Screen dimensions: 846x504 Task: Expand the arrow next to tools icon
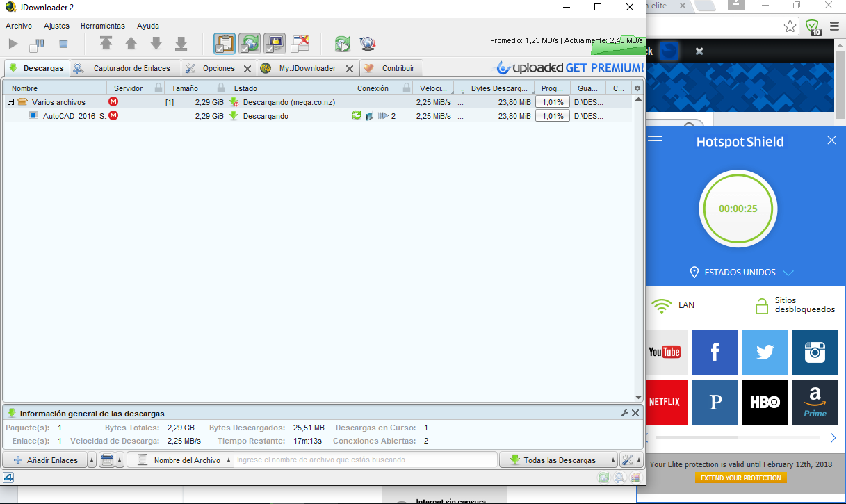tap(638, 460)
